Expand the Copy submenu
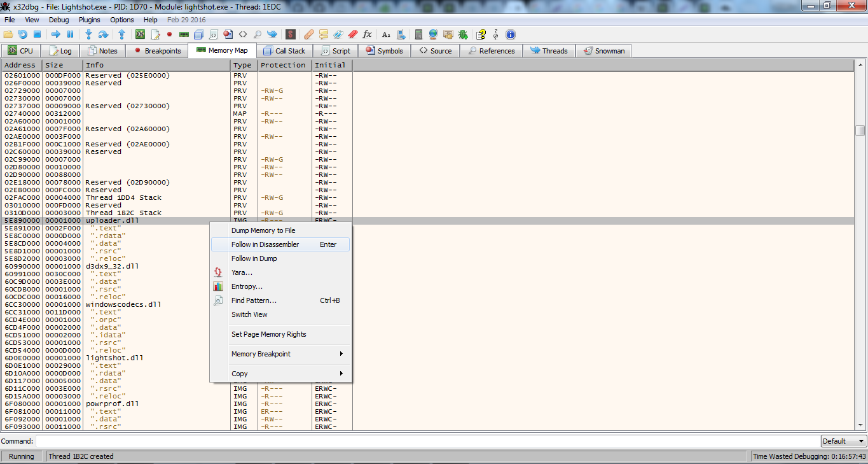Viewport: 868px width, 464px height. 280,374
